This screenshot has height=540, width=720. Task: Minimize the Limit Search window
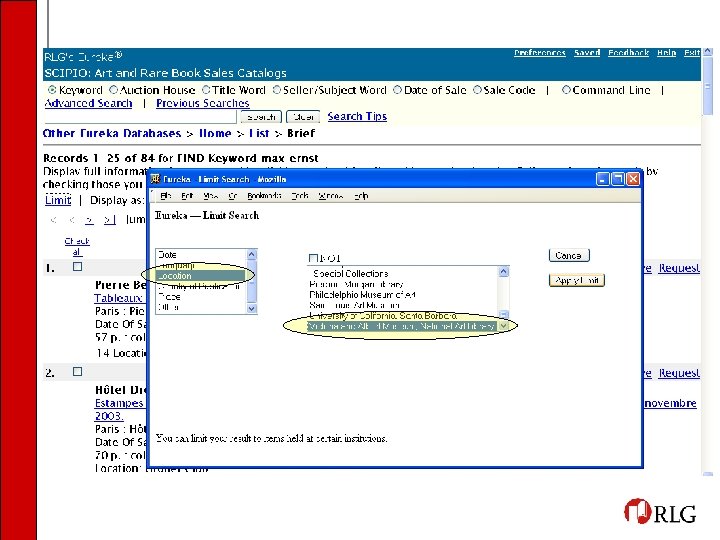click(x=602, y=179)
